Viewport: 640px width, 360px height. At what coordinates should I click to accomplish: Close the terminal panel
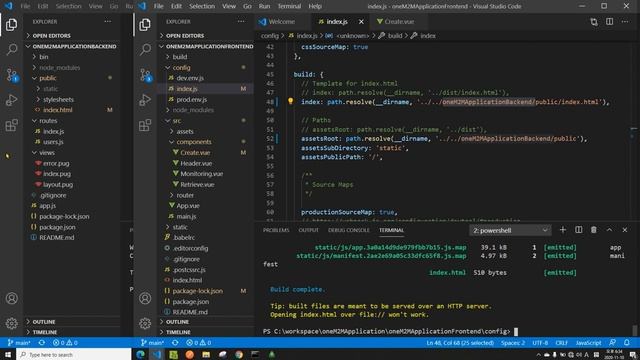[x=624, y=230]
